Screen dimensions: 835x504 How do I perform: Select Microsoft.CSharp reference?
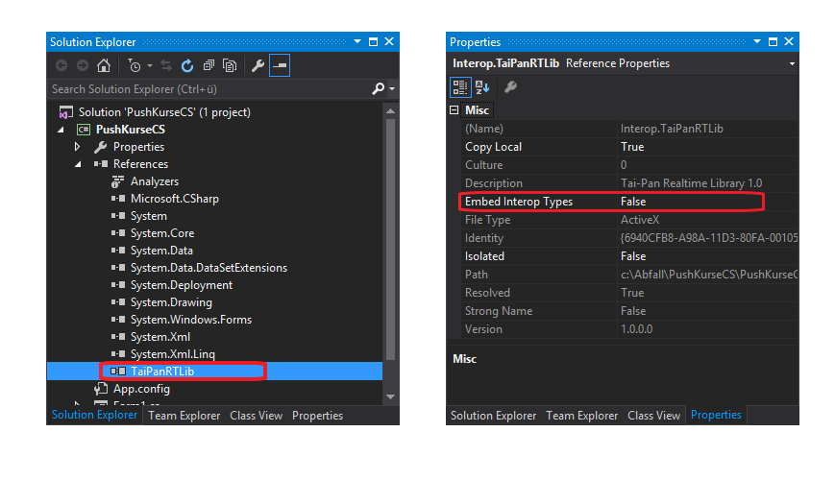coord(175,199)
